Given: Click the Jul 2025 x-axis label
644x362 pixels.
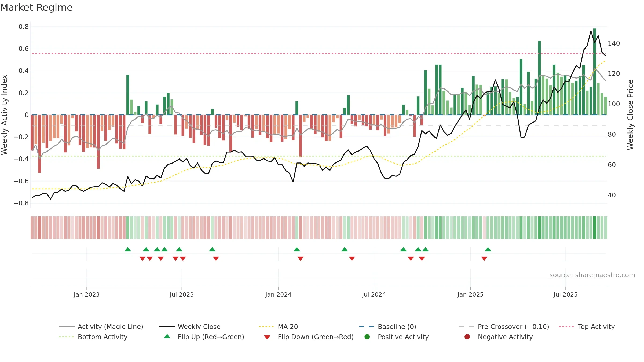Looking at the screenshot, I should click(x=565, y=294).
